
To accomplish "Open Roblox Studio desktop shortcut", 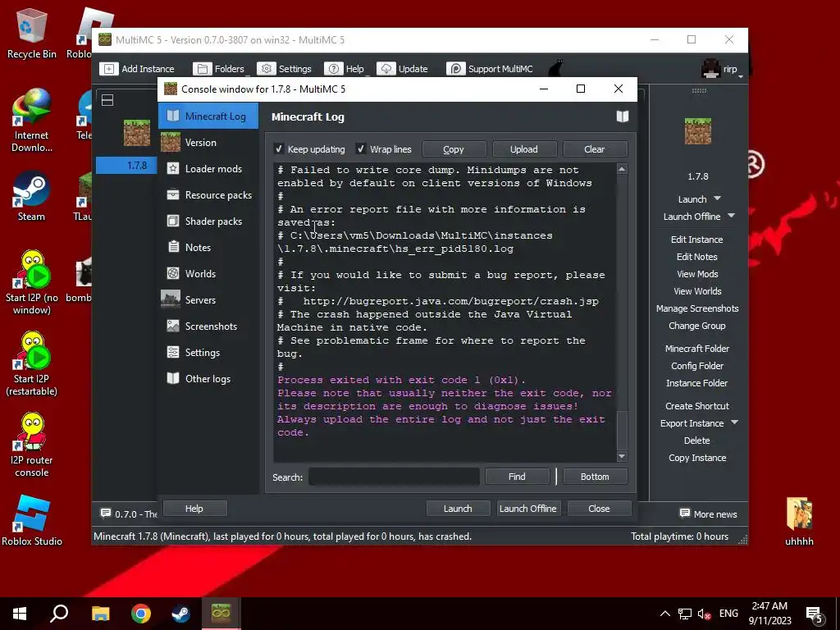I will pyautogui.click(x=31, y=521).
